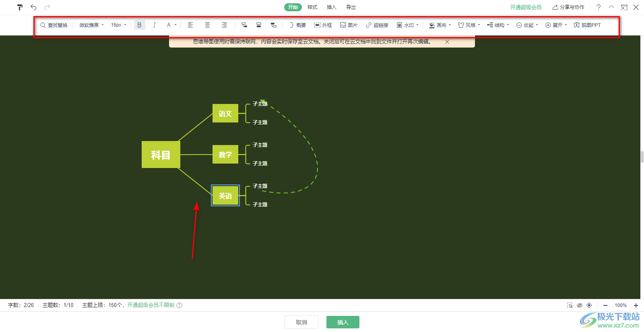Open the 展开 expand dropdown
This screenshot has height=332, width=644.
556,25
